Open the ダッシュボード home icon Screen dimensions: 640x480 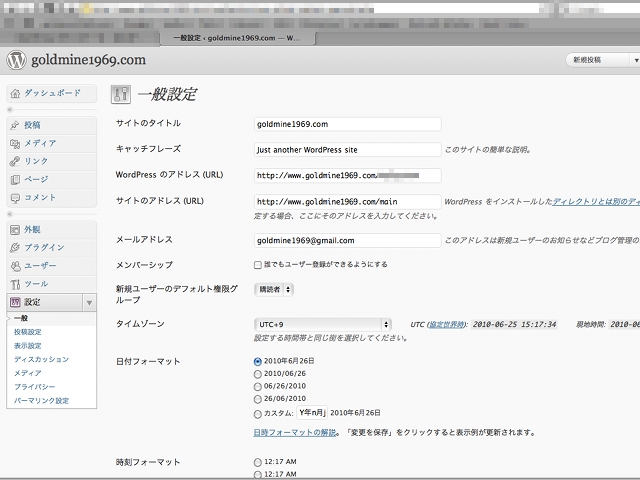[15, 93]
